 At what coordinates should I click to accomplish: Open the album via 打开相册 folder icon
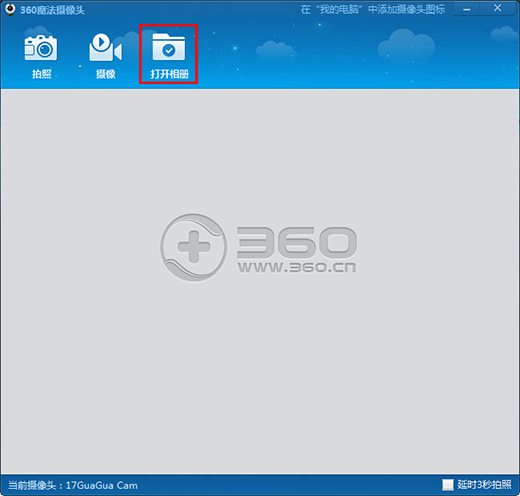[x=169, y=47]
